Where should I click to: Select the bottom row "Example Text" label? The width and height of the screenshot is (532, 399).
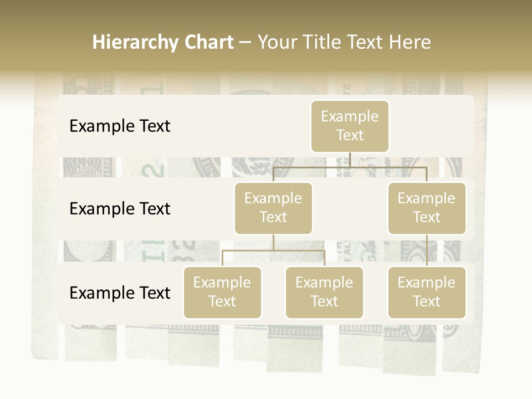coord(120,293)
